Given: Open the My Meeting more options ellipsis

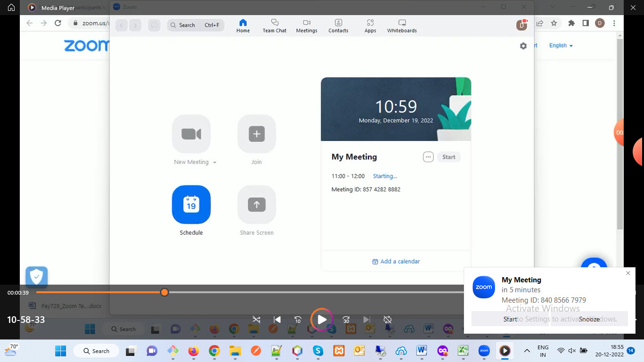Looking at the screenshot, I should [x=428, y=157].
